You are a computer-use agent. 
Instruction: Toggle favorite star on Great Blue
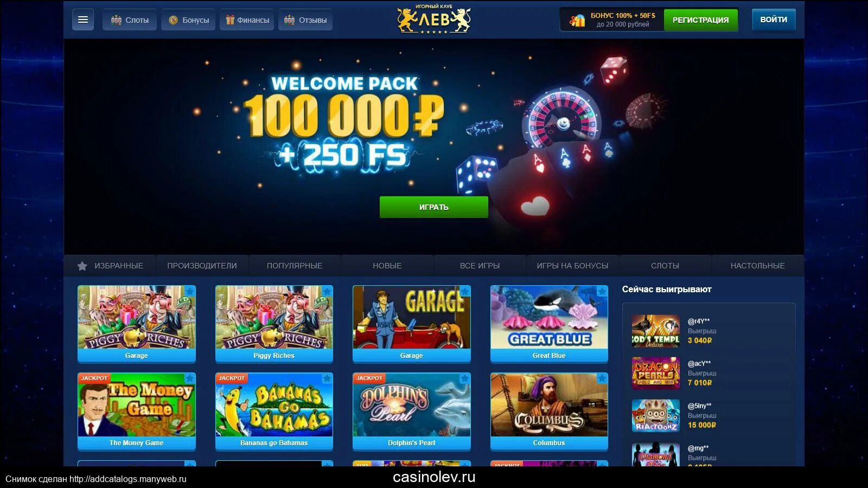click(602, 292)
